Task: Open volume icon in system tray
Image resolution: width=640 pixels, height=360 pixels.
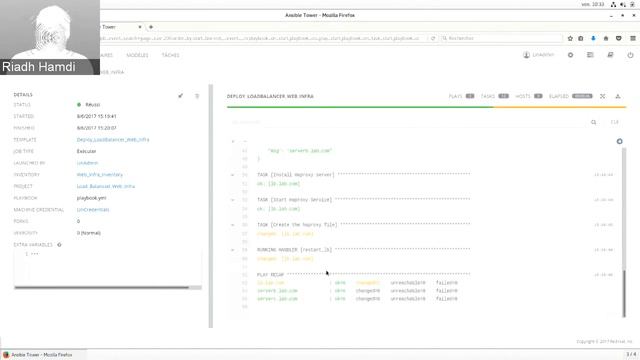Action: [623, 4]
